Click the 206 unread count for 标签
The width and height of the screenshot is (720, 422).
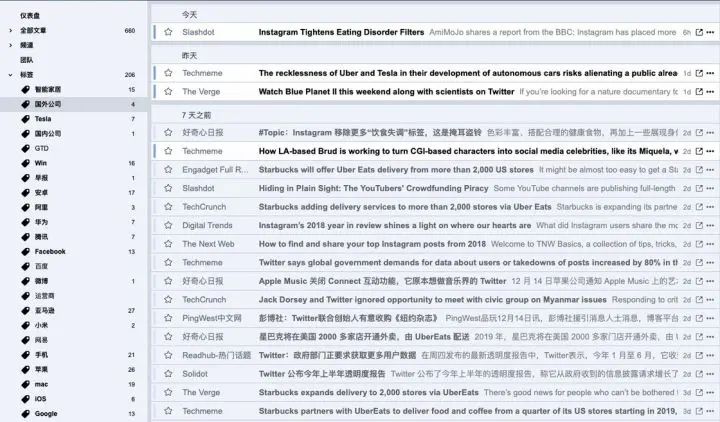[130, 74]
